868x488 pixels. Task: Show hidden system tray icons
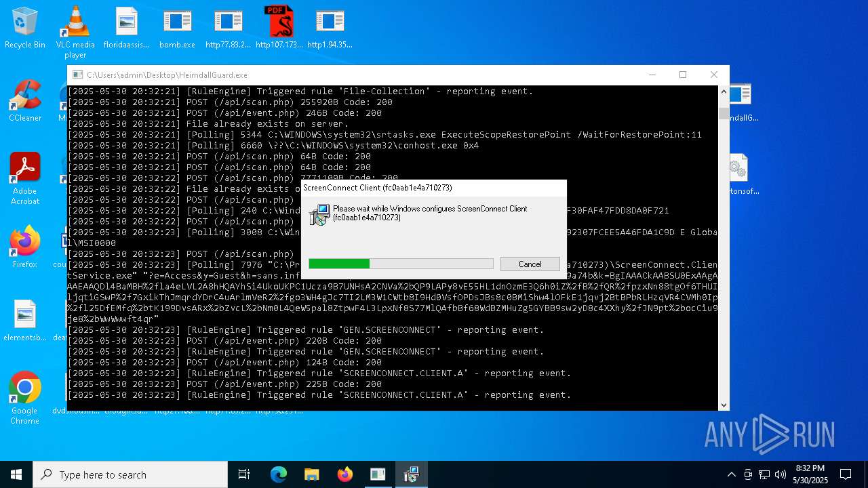click(x=731, y=474)
